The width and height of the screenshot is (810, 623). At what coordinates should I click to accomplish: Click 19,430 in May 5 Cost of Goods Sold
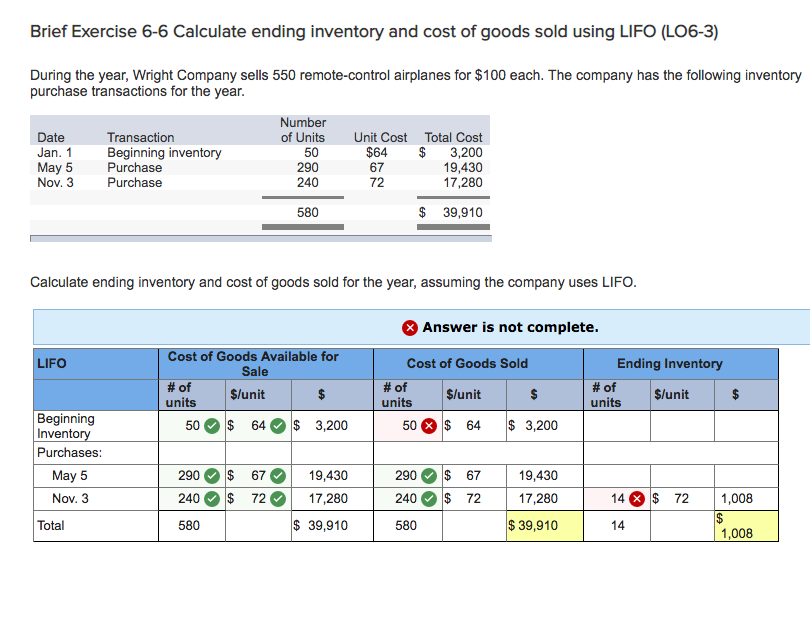click(x=538, y=476)
